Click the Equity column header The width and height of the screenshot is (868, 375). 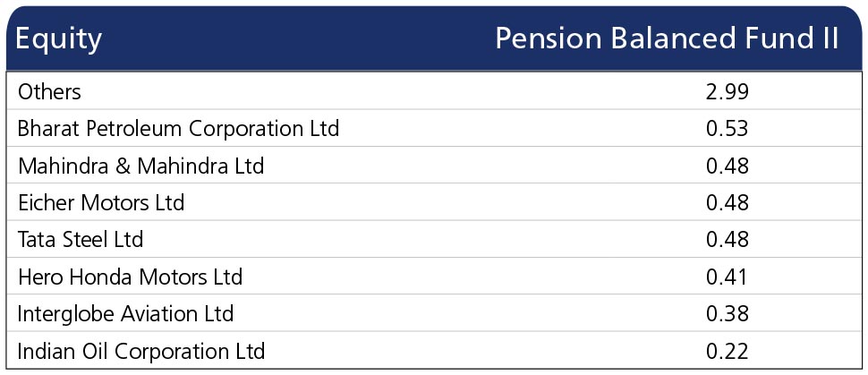pos(59,40)
